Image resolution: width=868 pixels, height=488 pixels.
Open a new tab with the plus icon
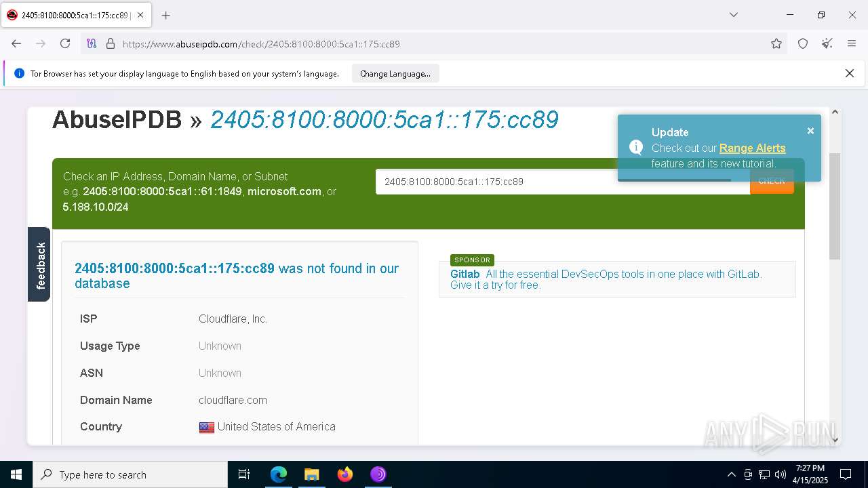[x=165, y=15]
